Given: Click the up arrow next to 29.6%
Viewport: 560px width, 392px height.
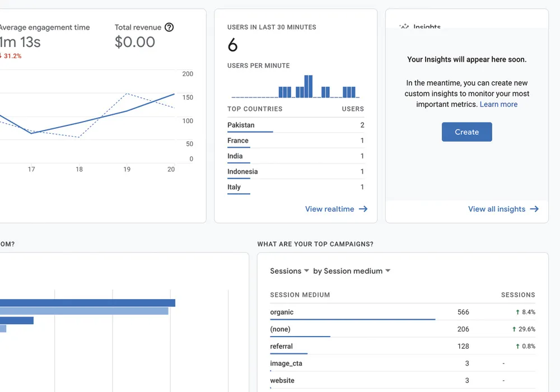Looking at the screenshot, I should click(514, 329).
